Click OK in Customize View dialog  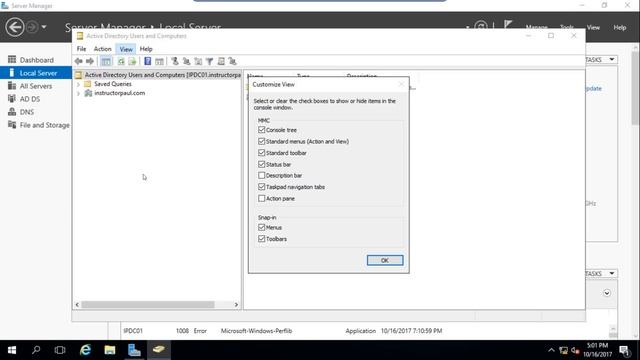click(x=385, y=260)
